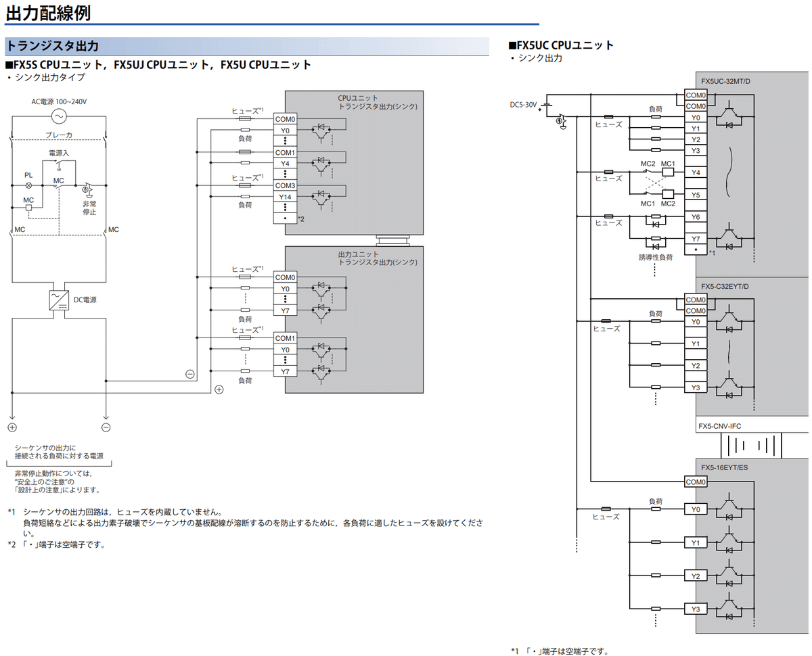Click the battery symbol next to DC5-30V

[x=545, y=105]
